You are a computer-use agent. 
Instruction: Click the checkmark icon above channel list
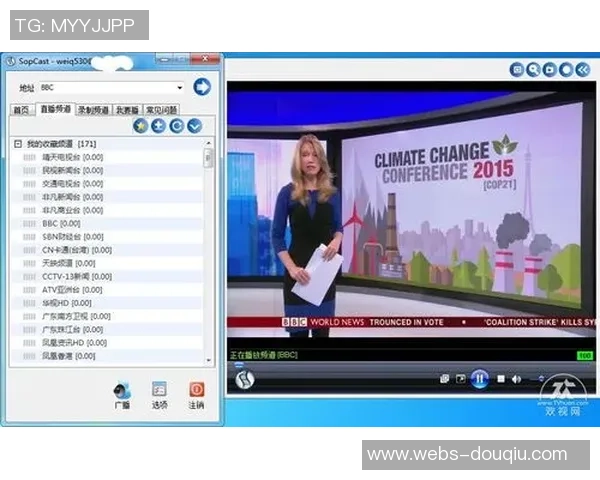(194, 126)
